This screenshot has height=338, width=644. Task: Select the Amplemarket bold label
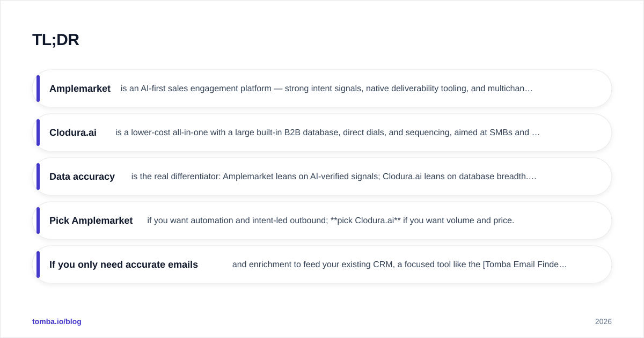80,89
